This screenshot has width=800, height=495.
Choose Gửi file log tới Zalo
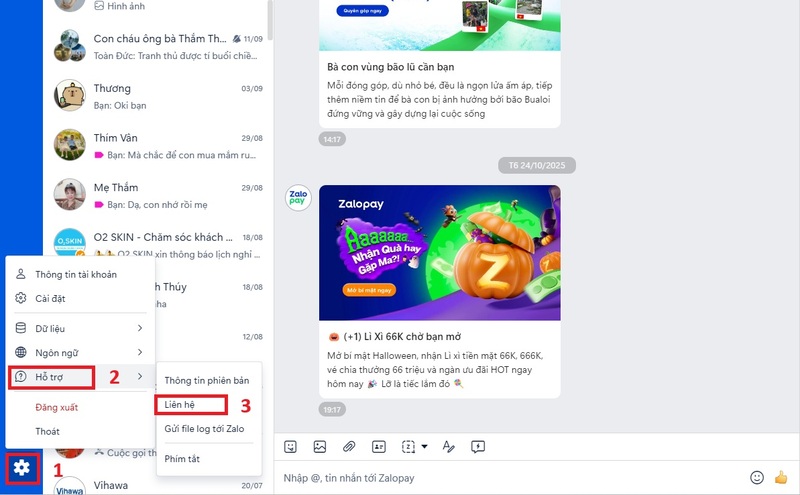coord(204,429)
